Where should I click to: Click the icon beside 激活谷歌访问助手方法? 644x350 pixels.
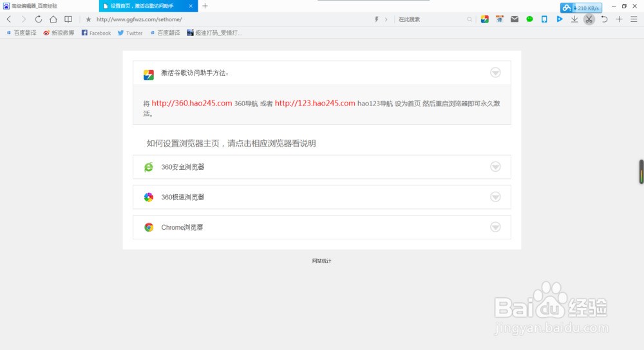click(x=149, y=75)
